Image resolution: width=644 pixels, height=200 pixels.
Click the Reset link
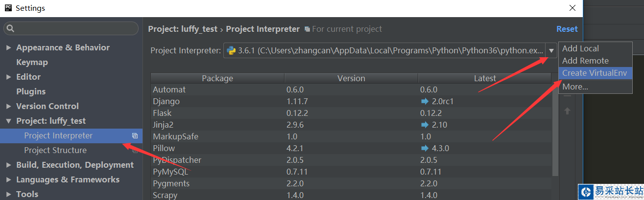[x=567, y=29]
